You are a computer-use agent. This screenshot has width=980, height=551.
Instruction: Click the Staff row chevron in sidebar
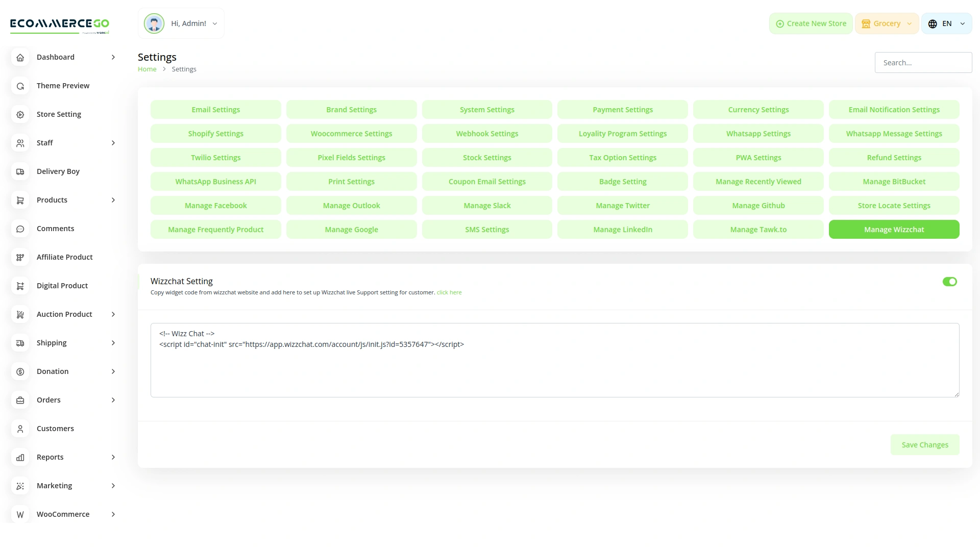click(x=113, y=143)
